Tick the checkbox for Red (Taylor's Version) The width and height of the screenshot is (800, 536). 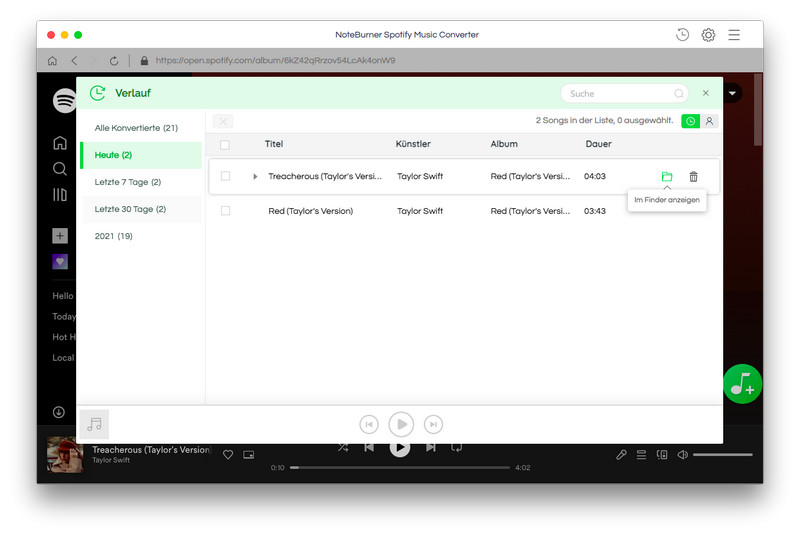(225, 211)
